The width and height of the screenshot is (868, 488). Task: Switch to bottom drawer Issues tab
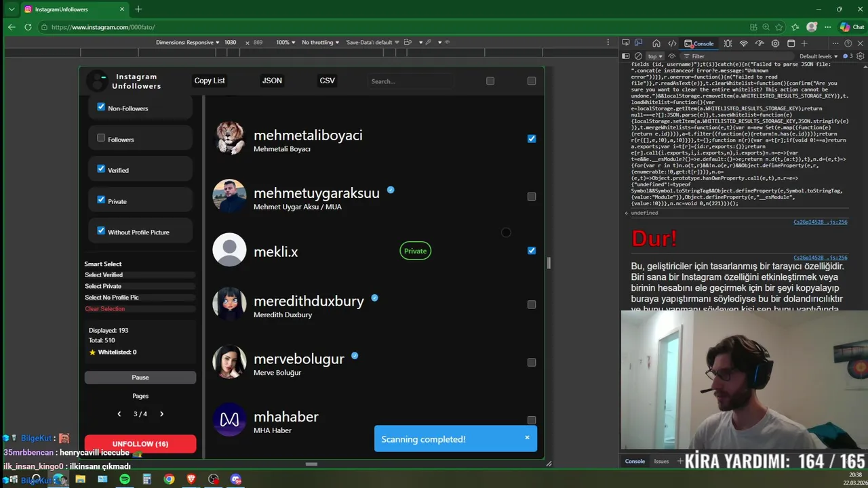(x=661, y=461)
